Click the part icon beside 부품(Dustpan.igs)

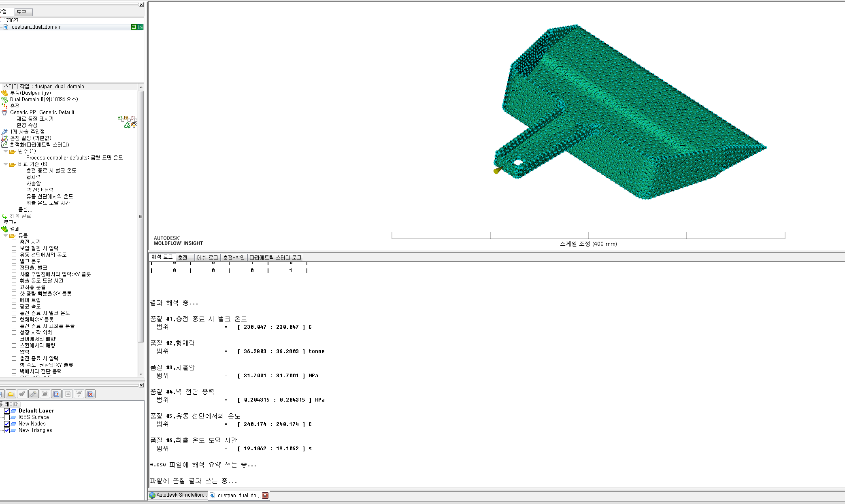4,93
